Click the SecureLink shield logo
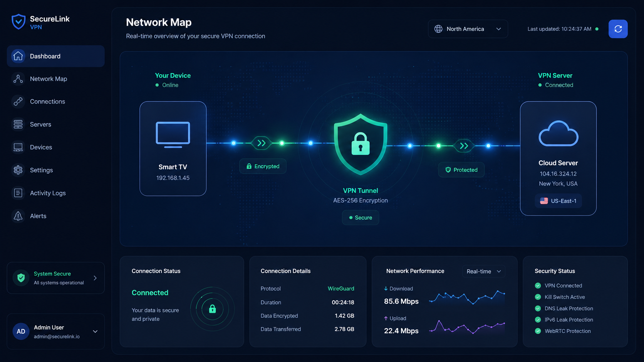This screenshot has height=362, width=644. [18, 22]
